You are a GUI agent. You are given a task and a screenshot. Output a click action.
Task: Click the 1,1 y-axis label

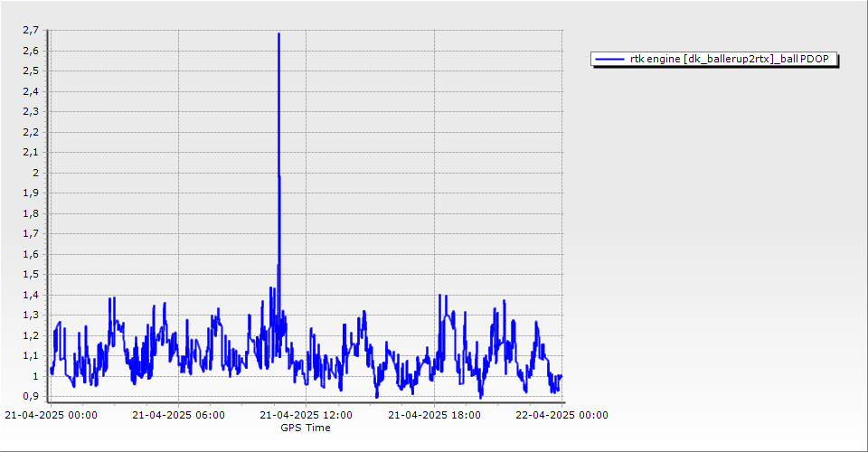[31, 356]
